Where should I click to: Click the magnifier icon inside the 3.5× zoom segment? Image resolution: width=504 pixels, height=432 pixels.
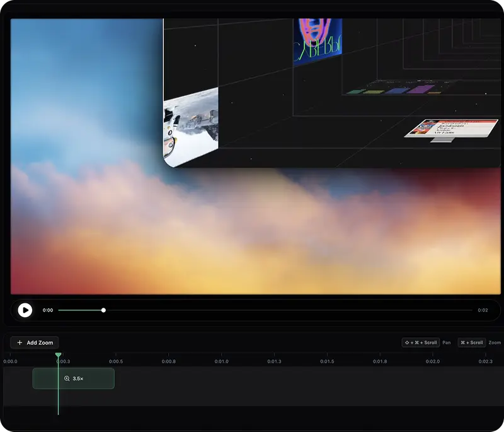coord(66,378)
